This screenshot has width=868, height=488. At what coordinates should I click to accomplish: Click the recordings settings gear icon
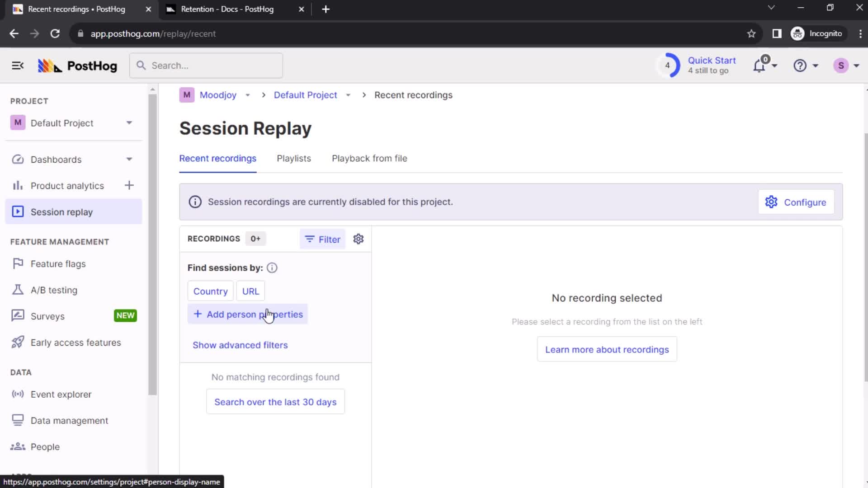[x=359, y=239]
